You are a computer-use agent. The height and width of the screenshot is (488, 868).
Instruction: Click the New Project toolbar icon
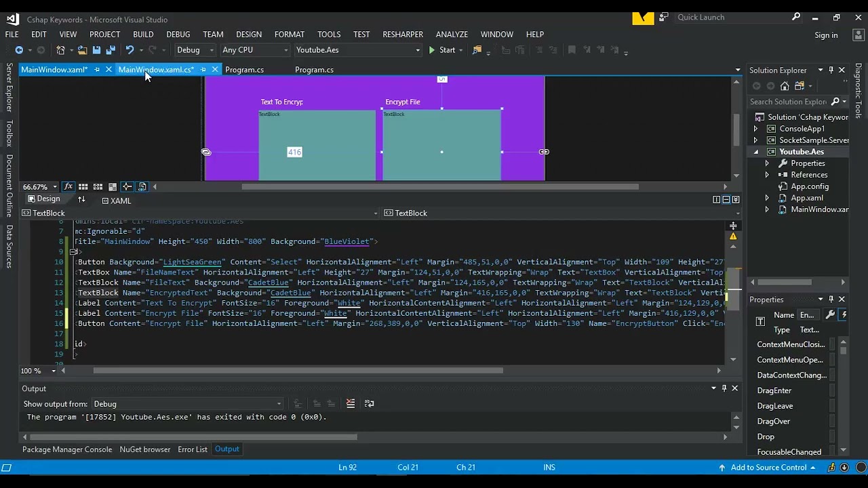click(60, 50)
